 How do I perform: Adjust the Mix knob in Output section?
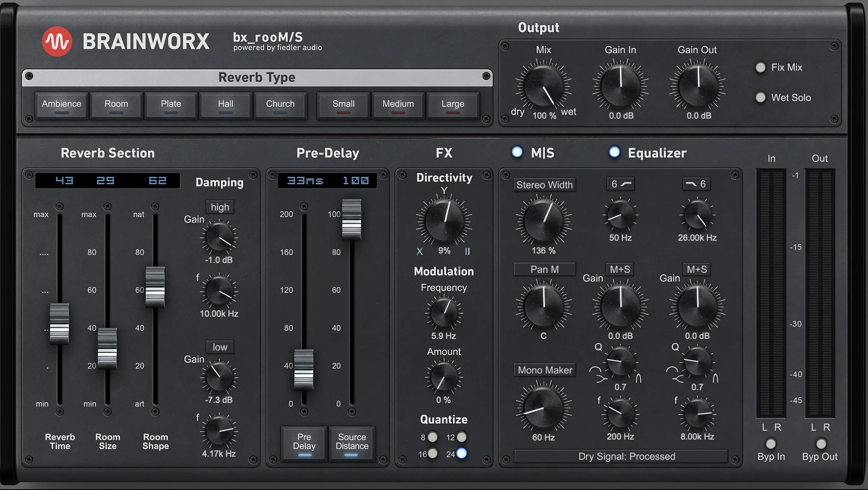[x=543, y=86]
